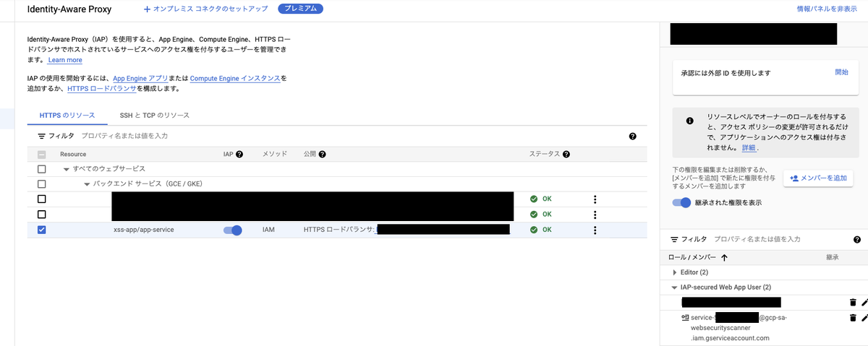868x346 pixels.
Task: Click 開始 for external ID authorization
Action: [841, 72]
